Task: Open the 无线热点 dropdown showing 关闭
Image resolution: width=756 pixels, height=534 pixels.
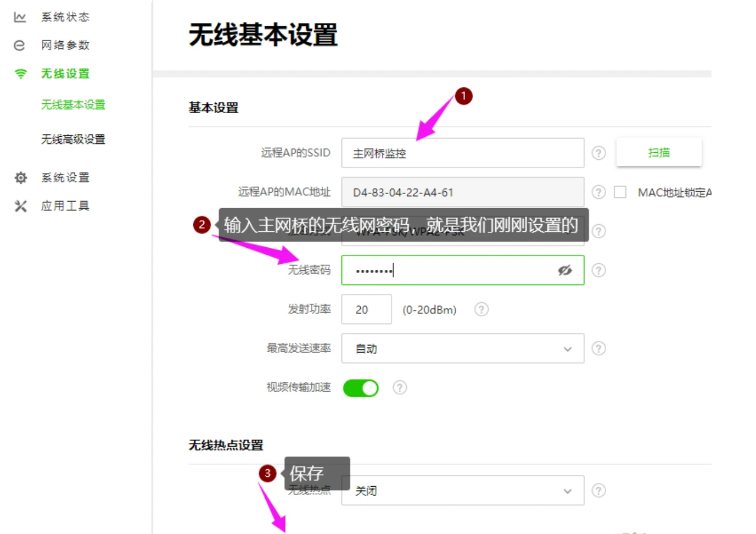Action: [462, 491]
